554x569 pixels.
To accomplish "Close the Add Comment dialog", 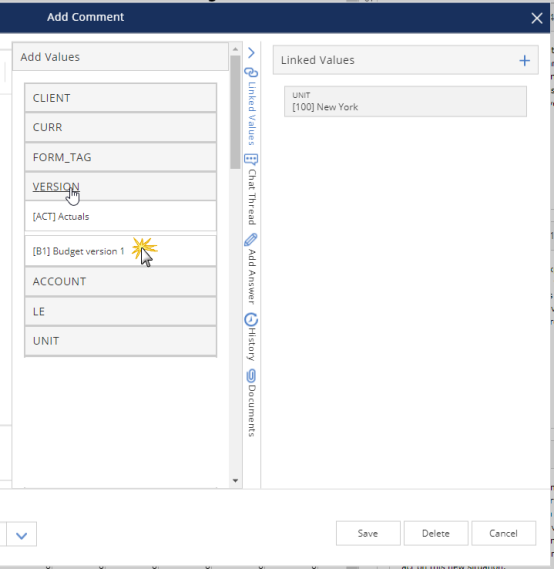I will click(x=537, y=18).
